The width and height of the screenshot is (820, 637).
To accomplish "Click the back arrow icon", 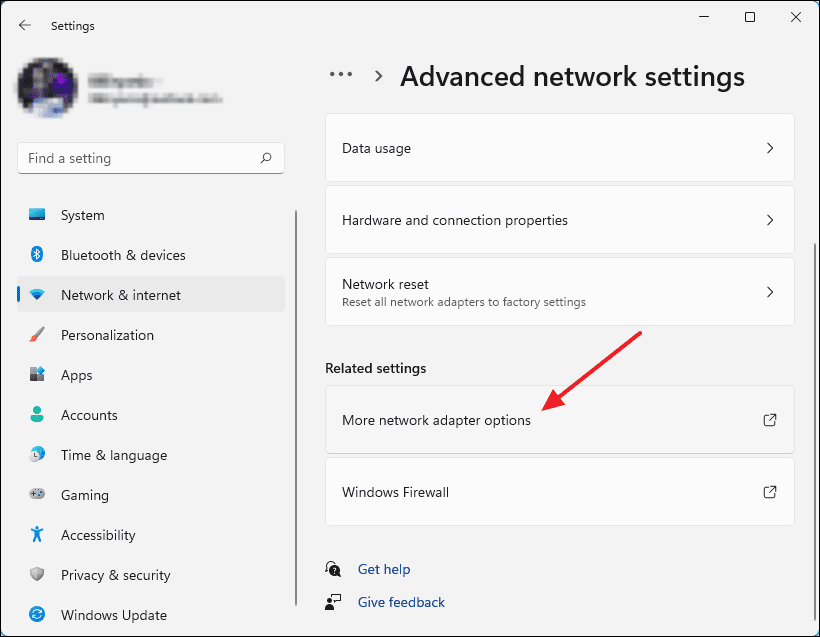I will (x=25, y=25).
